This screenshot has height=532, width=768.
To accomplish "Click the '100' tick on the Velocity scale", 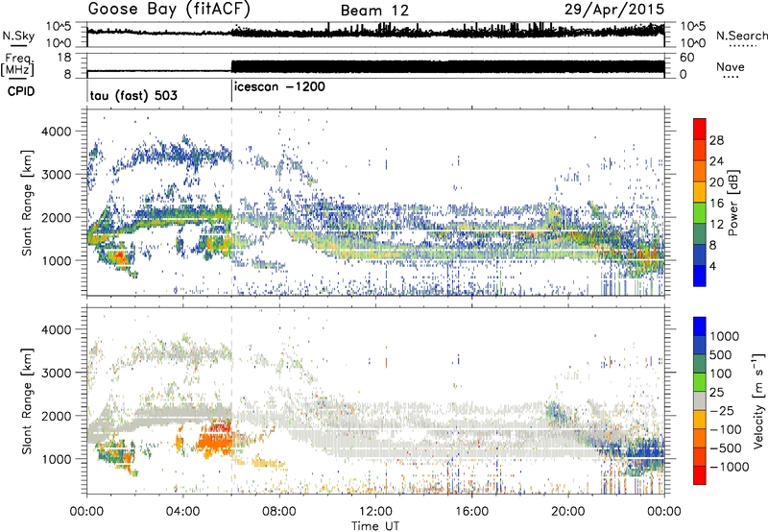I will pos(721,374).
